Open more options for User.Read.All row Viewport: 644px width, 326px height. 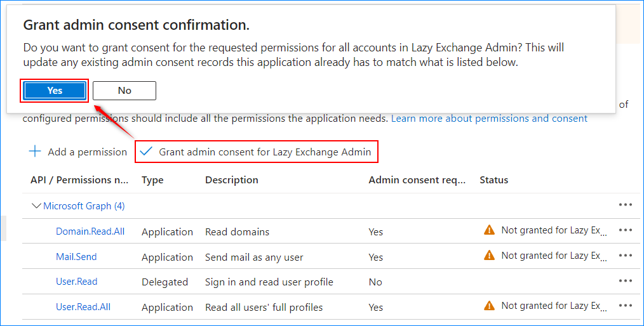pos(625,306)
